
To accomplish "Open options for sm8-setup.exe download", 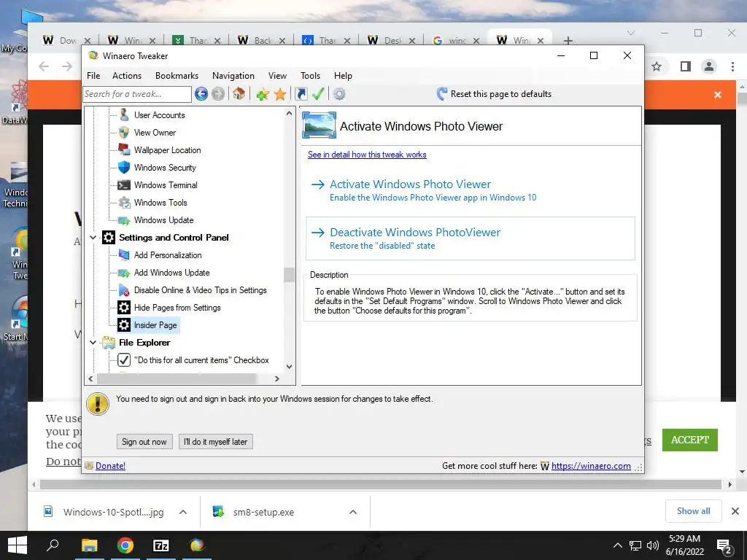I will [x=353, y=512].
